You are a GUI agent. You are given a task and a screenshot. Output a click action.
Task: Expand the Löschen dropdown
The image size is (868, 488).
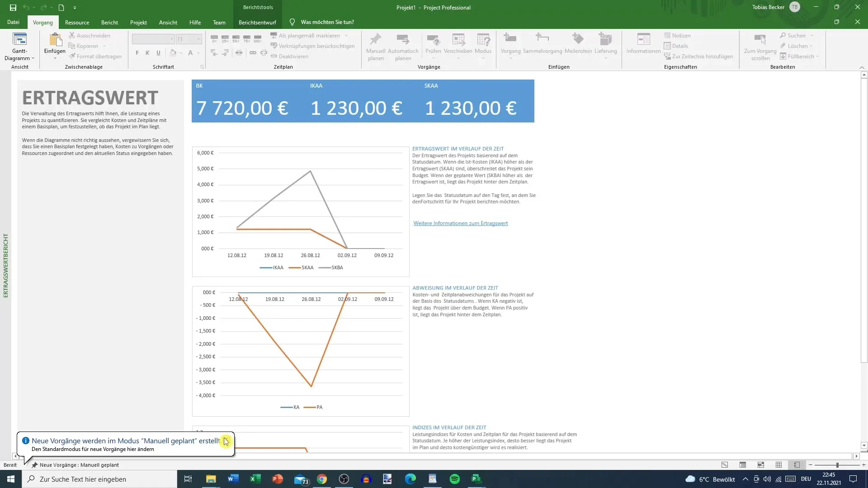coord(811,46)
